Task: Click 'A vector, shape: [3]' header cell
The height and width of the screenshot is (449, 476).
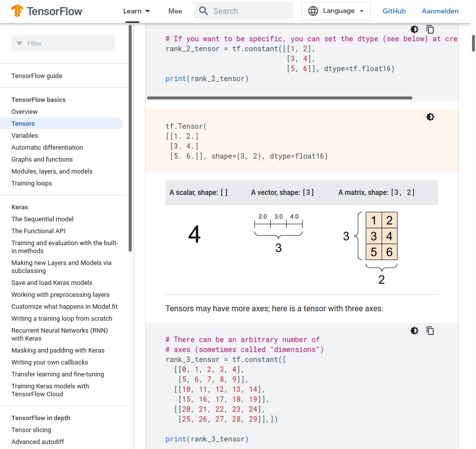Action: pyautogui.click(x=282, y=192)
